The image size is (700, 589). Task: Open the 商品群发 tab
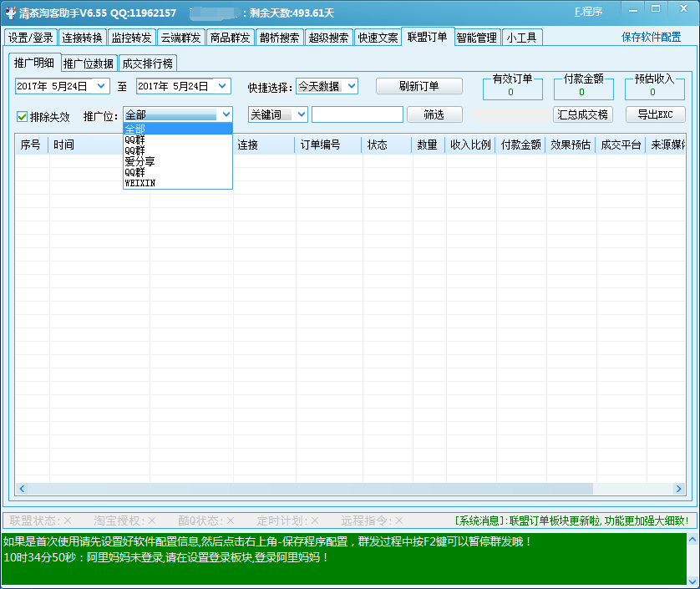pyautogui.click(x=230, y=38)
